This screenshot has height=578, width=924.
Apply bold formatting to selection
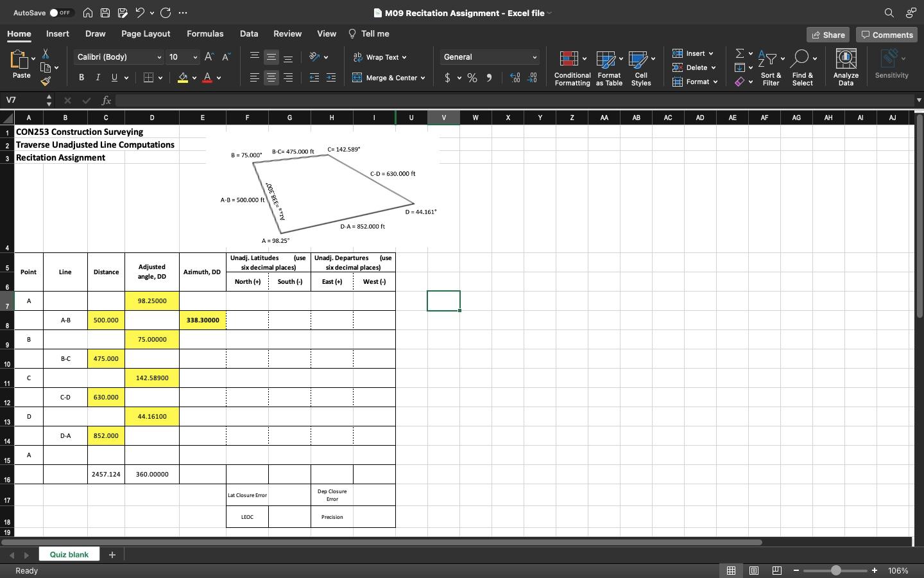click(81, 77)
